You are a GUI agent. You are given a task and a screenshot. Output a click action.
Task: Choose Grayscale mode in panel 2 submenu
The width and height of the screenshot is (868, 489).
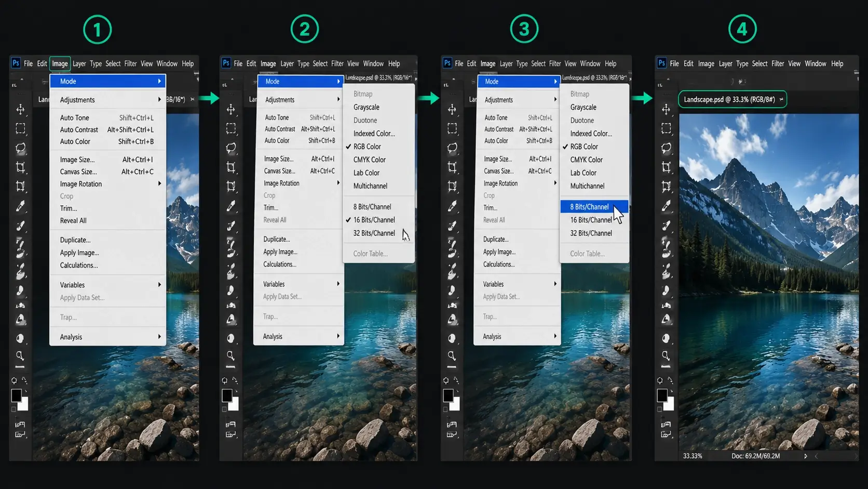point(378,107)
